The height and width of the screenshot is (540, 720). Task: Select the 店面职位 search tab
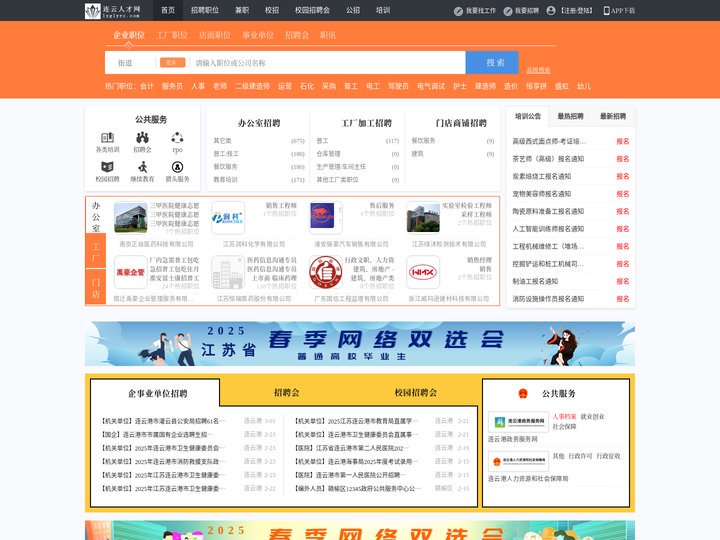[215, 35]
